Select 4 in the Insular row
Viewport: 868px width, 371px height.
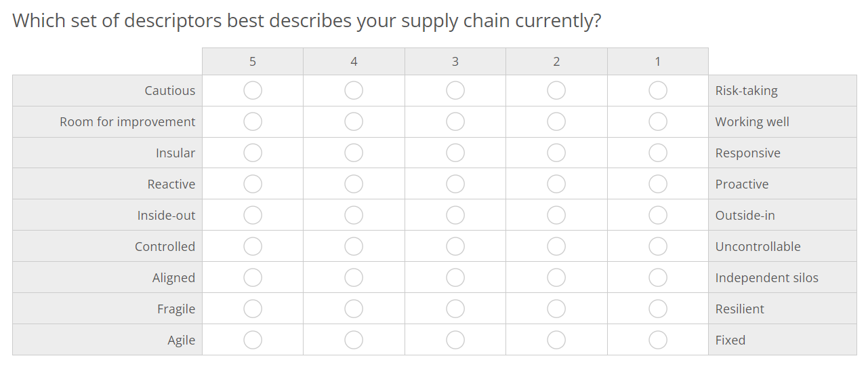(354, 153)
